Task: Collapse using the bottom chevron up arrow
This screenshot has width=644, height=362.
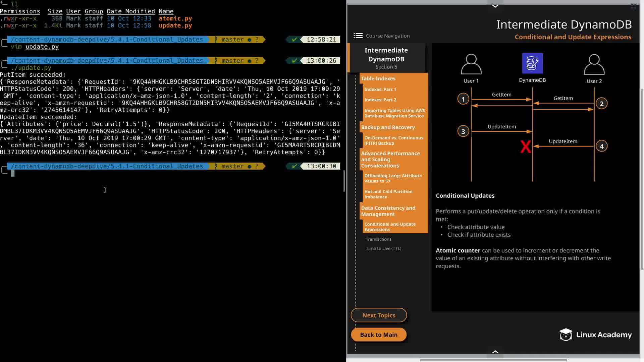Action: coord(495,352)
